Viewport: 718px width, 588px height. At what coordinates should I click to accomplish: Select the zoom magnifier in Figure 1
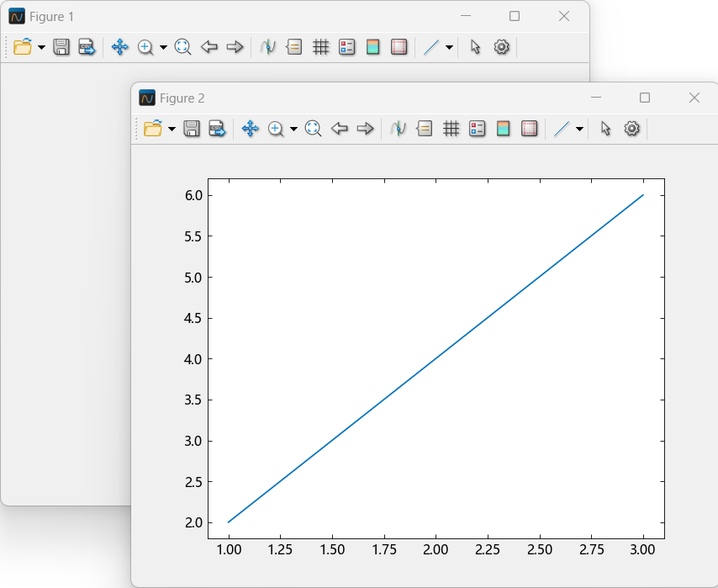[145, 47]
